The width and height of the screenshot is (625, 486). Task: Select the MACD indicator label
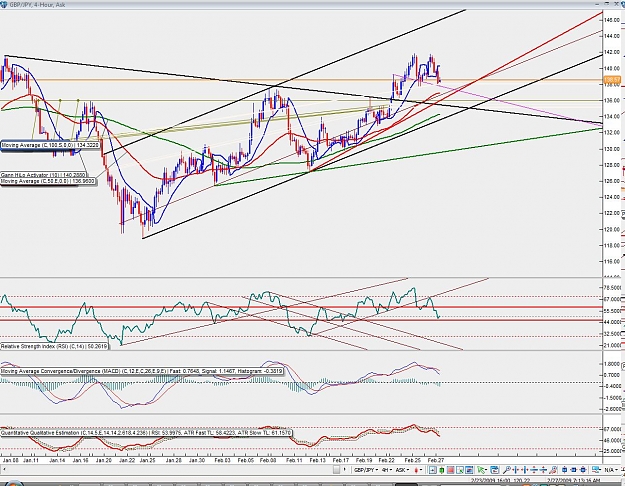coord(142,371)
